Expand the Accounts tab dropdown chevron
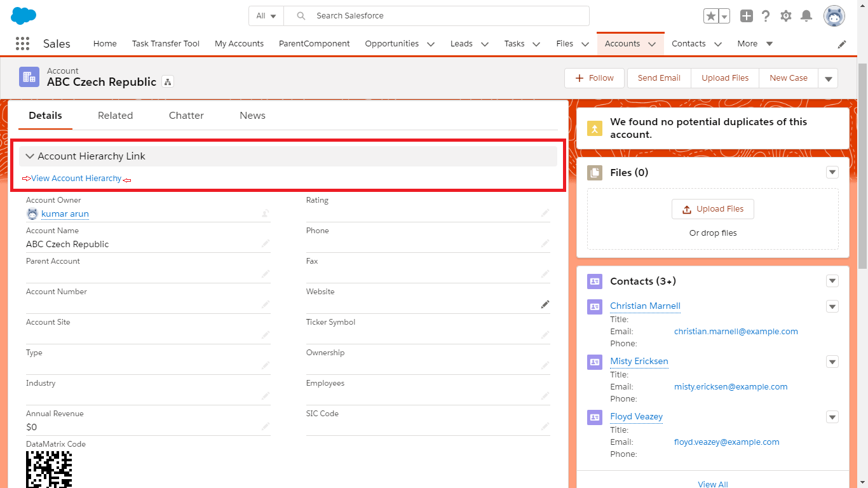 click(652, 44)
